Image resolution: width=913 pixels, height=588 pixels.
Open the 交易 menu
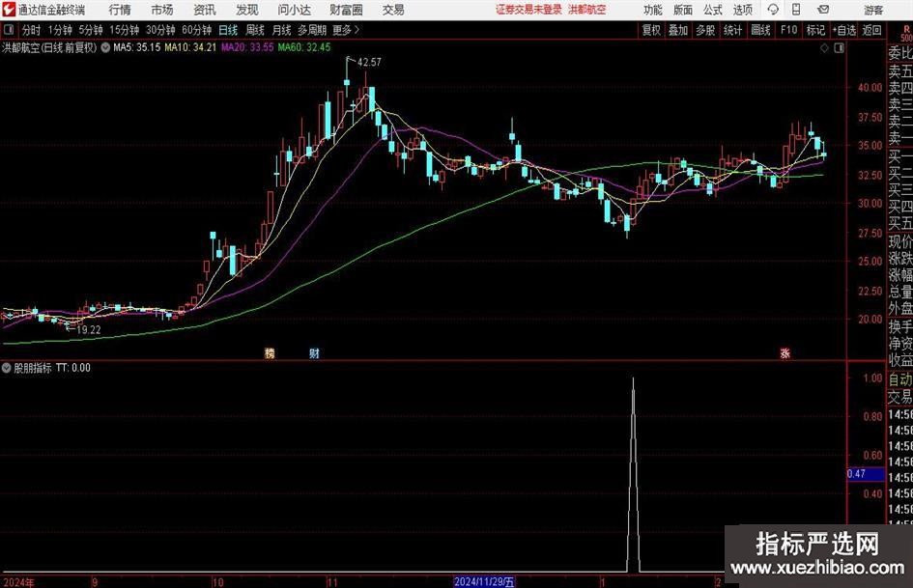pyautogui.click(x=393, y=10)
